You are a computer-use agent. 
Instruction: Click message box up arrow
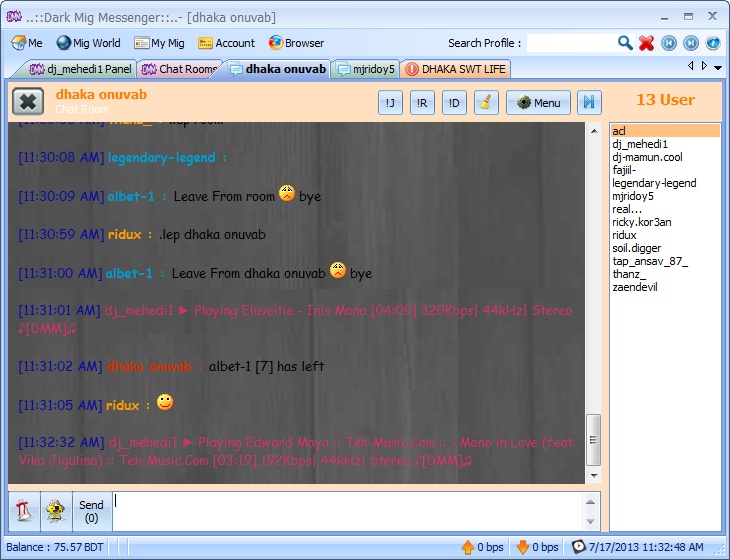click(x=590, y=502)
